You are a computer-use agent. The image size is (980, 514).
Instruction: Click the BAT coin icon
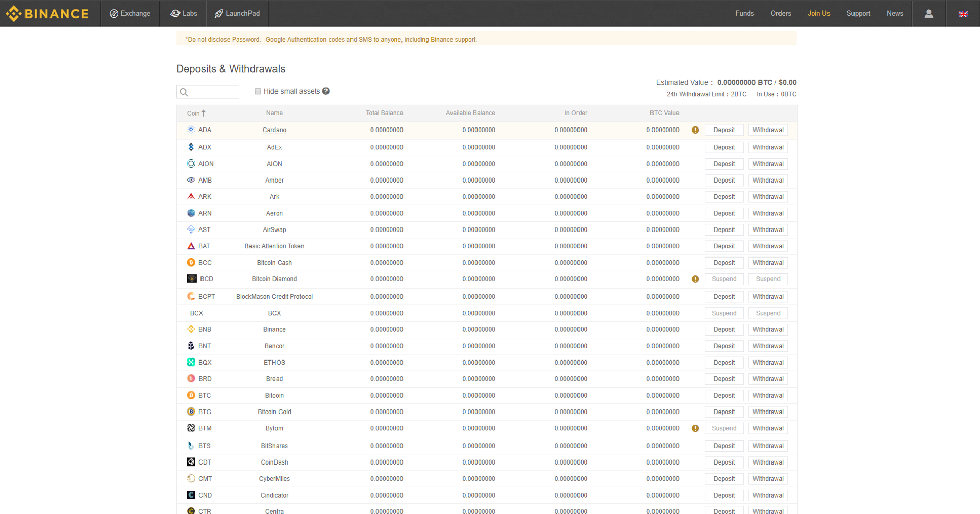(191, 246)
